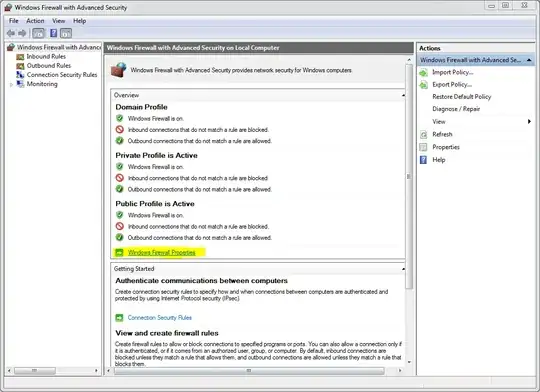The image size is (540, 392).
Task: Open the blue Help toolbar icon
Action: point(53,33)
